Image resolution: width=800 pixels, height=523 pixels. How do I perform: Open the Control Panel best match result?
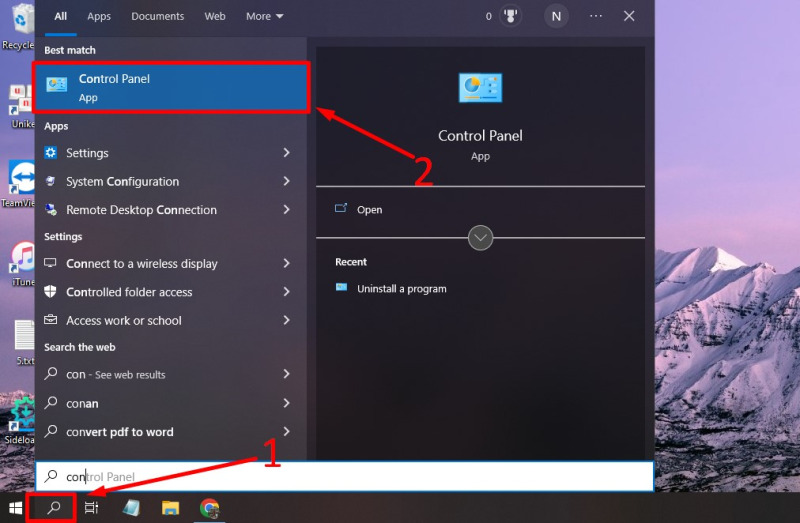pyautogui.click(x=170, y=87)
